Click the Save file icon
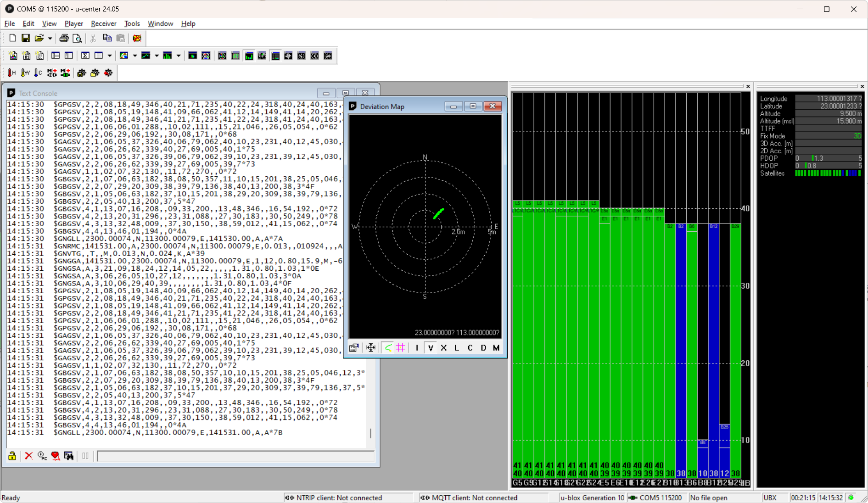Viewport: 868px width, 503px height. [x=26, y=38]
